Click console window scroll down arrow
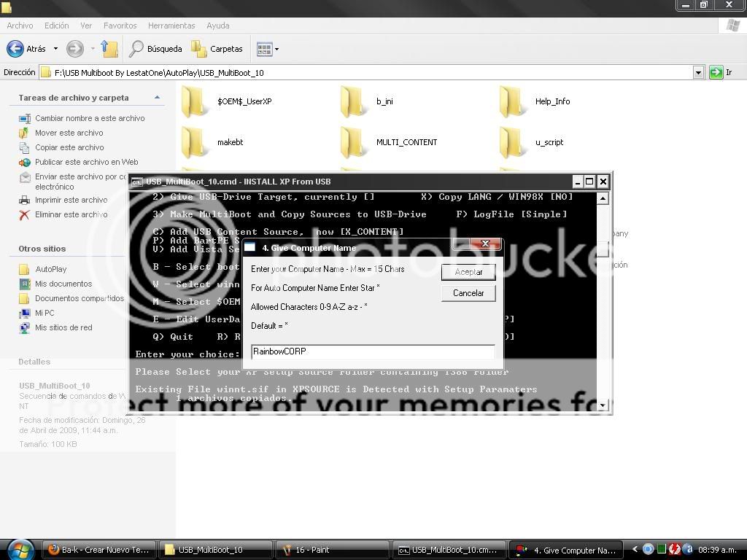 click(603, 405)
